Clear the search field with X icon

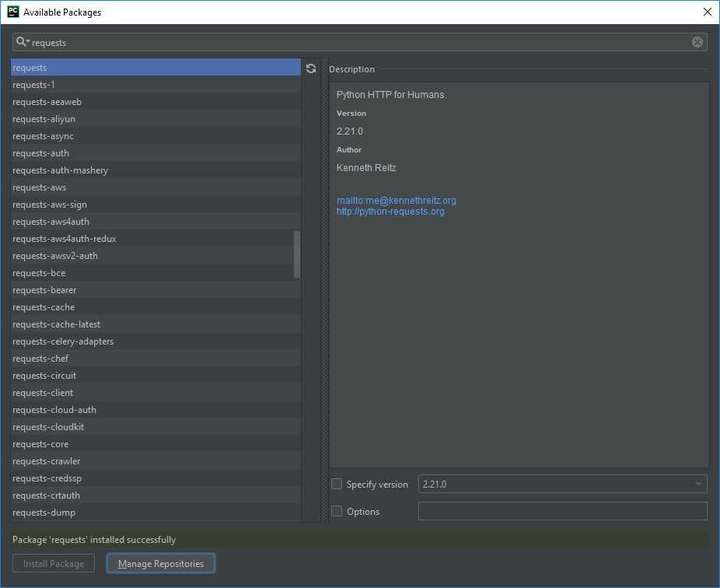[x=697, y=42]
